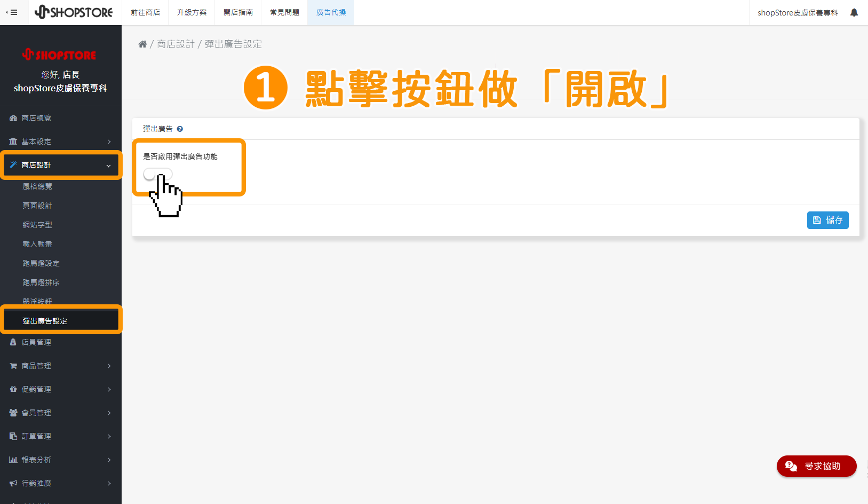Click the help question mark next to 彈出廣告
This screenshot has height=504, width=868.
(x=180, y=129)
